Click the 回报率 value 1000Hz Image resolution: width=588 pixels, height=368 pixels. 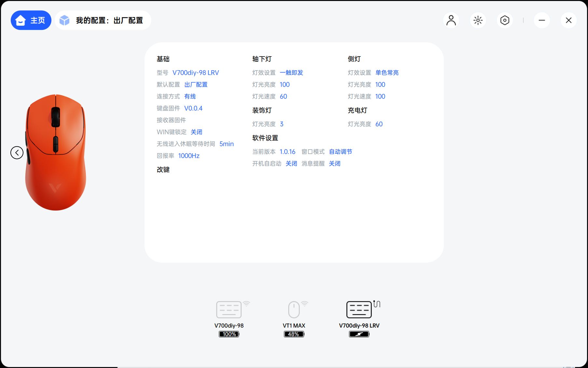189,156
